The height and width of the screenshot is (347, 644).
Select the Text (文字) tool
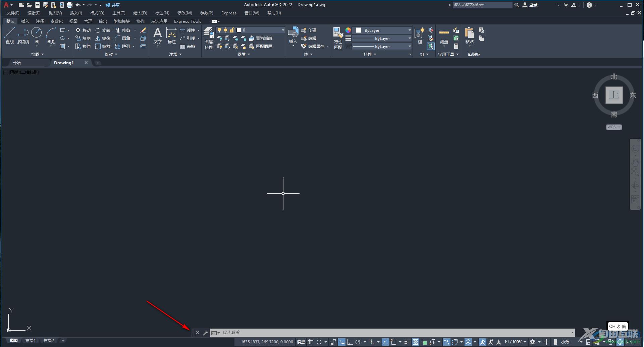tap(158, 36)
